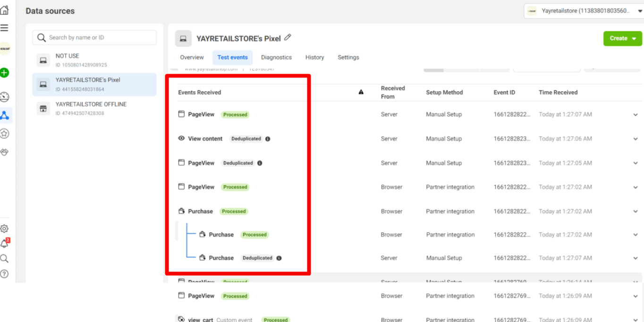Click the home icon in left sidebar
Image resolution: width=644 pixels, height=322 pixels.
(4, 10)
